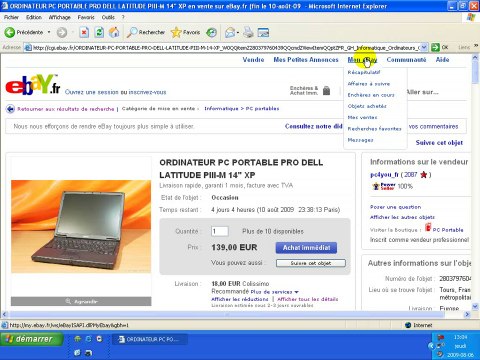Click Mes Petites Annonces link
Image resolution: width=480 pixels, height=360 pixels.
306,60
